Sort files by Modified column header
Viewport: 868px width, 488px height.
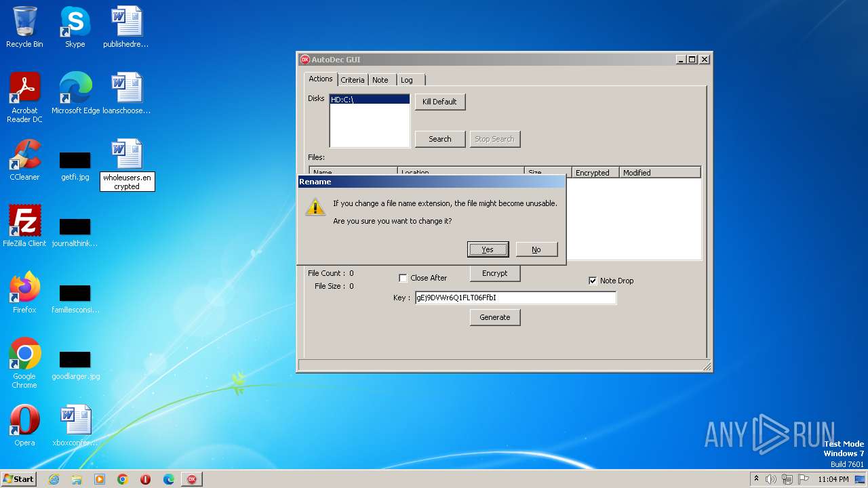[x=660, y=173]
